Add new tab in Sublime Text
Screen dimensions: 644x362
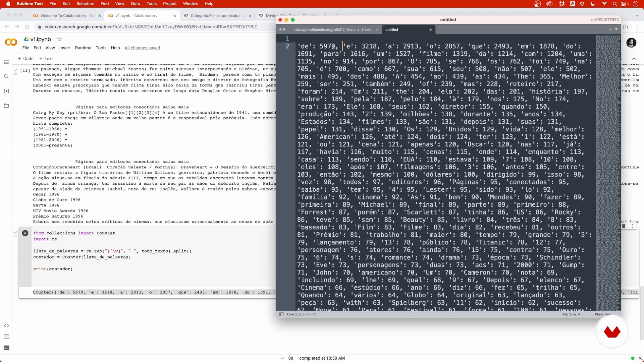coord(610,29)
